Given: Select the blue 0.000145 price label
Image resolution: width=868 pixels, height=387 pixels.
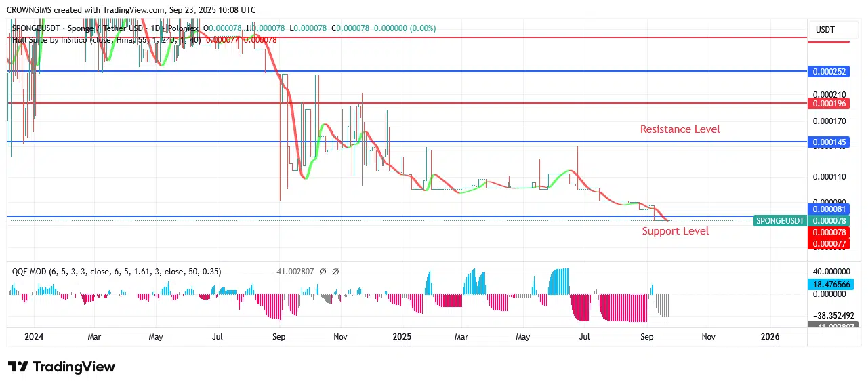Looking at the screenshot, I should coord(829,142).
